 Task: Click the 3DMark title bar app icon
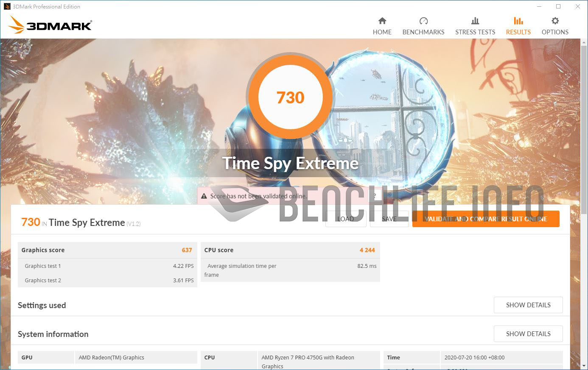pos(7,6)
